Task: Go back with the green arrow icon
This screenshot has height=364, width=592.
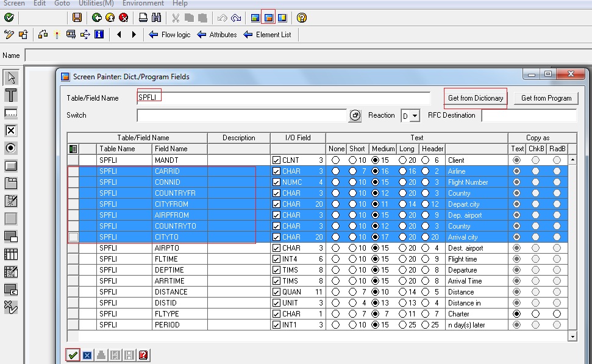Action: [x=97, y=17]
